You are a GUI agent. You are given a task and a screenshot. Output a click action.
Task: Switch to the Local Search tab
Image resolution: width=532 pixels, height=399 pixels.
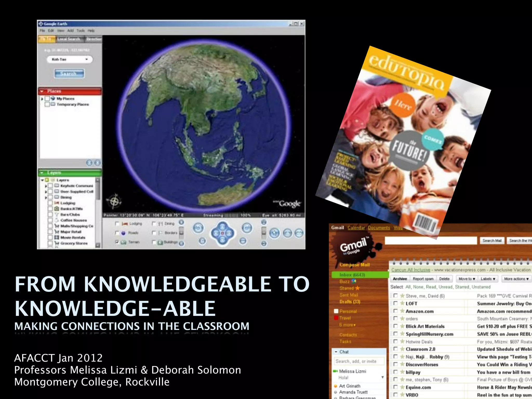(69, 39)
